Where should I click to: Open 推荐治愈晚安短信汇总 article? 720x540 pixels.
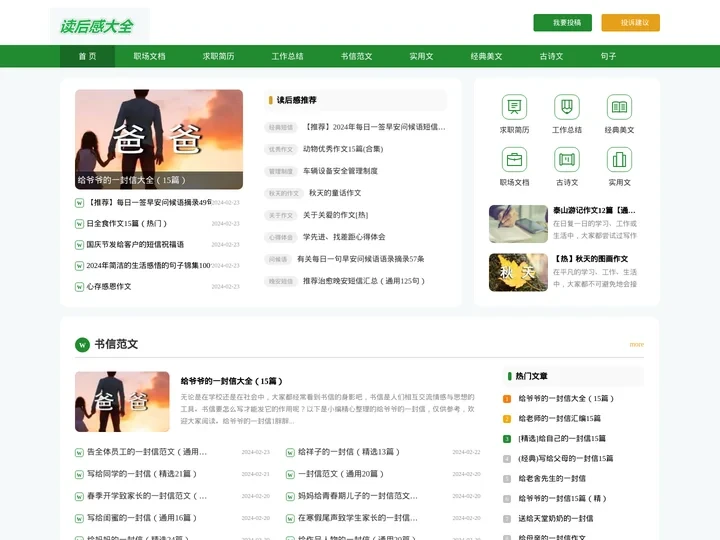pyautogui.click(x=364, y=281)
